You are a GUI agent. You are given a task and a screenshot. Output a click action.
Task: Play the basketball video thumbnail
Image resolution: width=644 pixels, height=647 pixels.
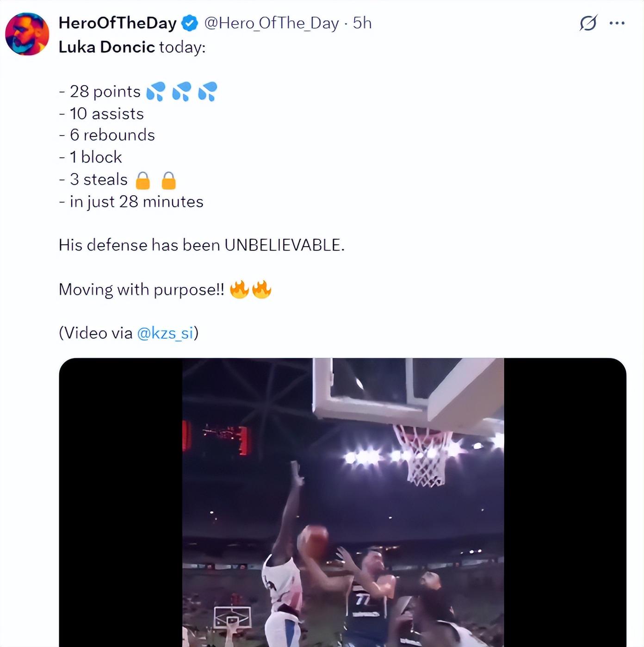tap(342, 502)
